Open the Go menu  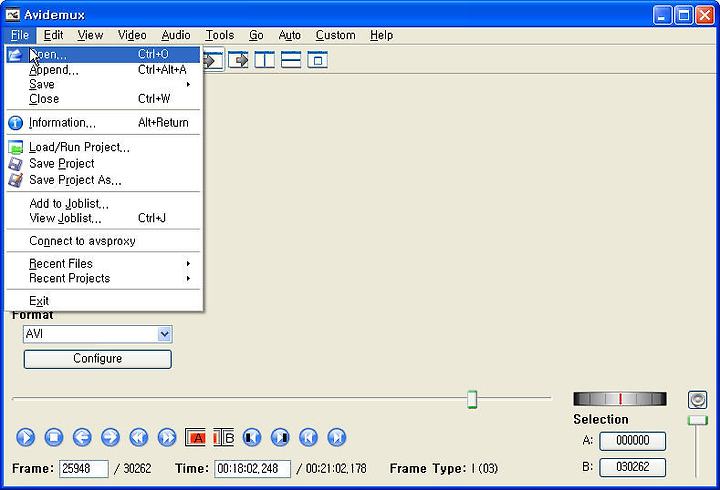256,35
